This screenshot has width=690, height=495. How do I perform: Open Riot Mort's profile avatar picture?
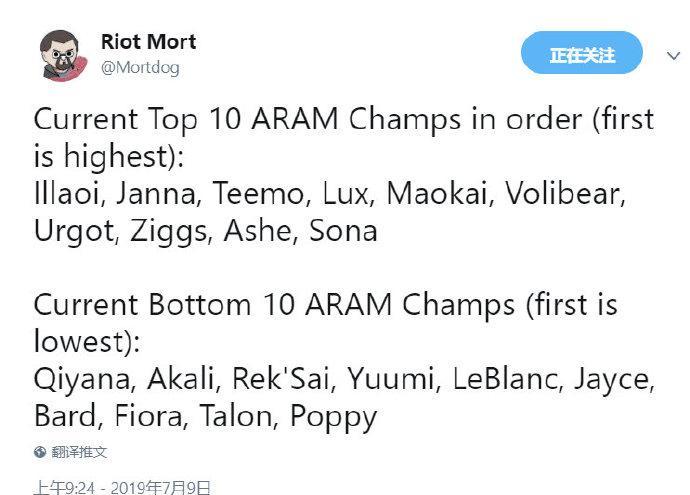[61, 55]
